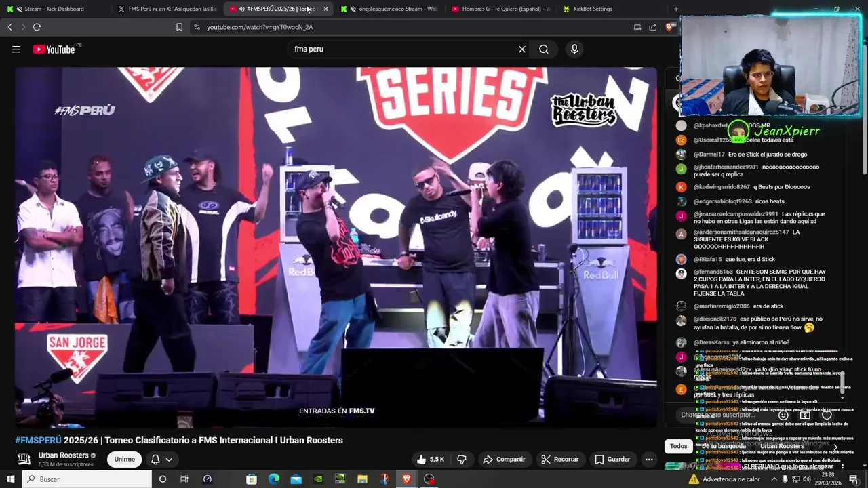Viewport: 868px width, 488px height.
Task: Click the Guardar save button
Action: (612, 460)
